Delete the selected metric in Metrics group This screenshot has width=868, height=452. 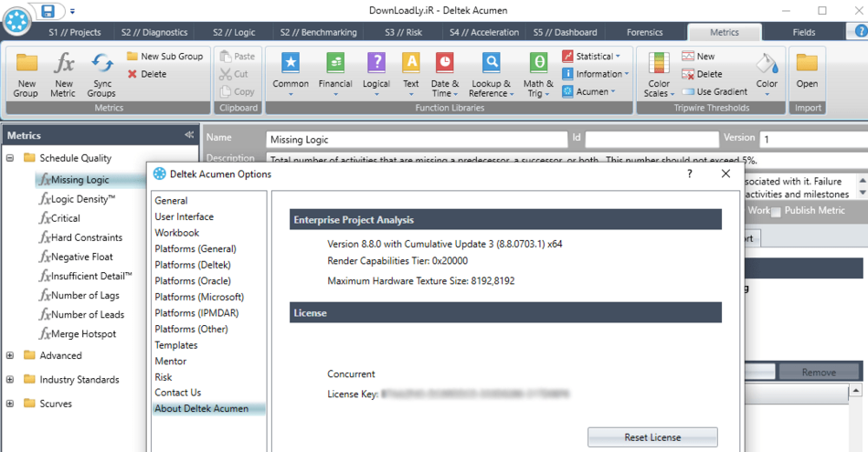[x=147, y=74]
